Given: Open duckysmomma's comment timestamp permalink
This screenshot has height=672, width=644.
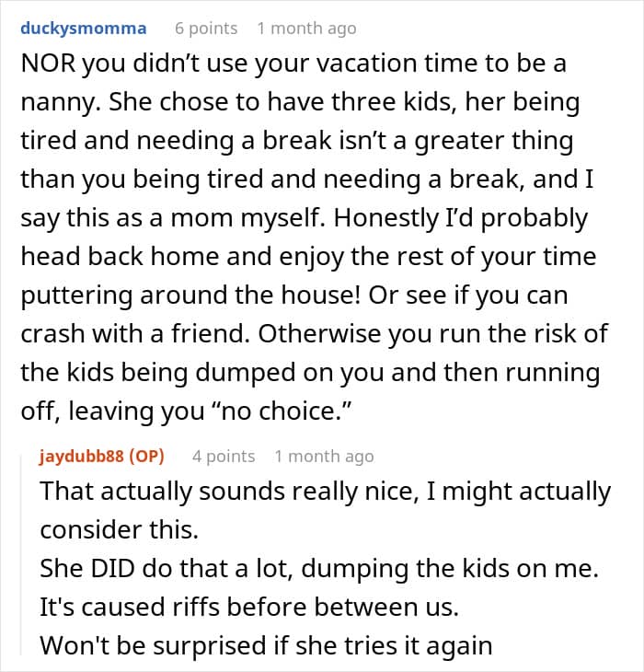Looking at the screenshot, I should [306, 29].
